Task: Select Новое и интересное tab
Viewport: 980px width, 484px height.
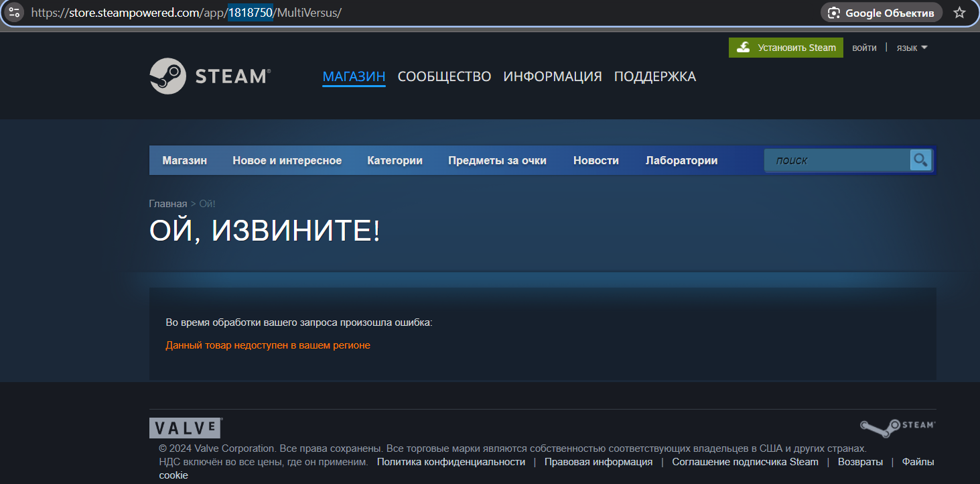Action: pyautogui.click(x=287, y=160)
